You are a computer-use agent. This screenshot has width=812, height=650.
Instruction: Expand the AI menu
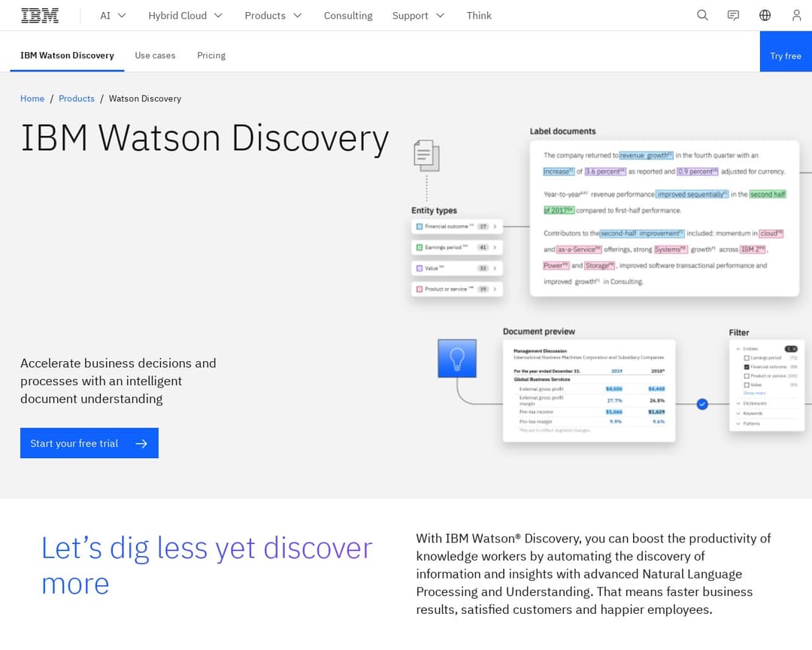point(113,16)
